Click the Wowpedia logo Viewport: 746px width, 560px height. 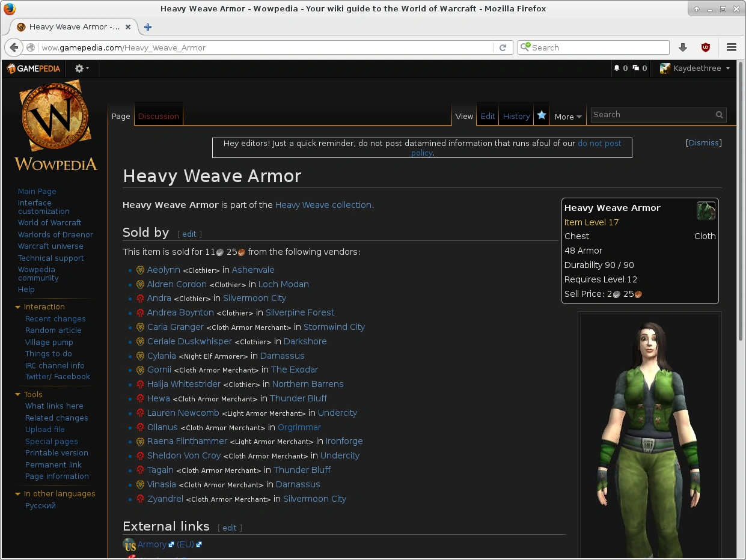[55, 126]
